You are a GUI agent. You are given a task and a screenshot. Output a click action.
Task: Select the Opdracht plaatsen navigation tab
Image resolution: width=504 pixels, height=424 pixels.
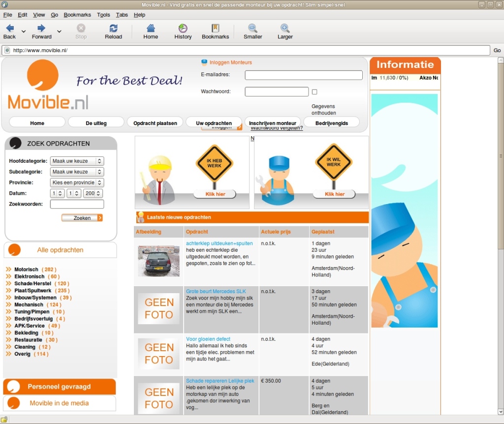point(155,123)
